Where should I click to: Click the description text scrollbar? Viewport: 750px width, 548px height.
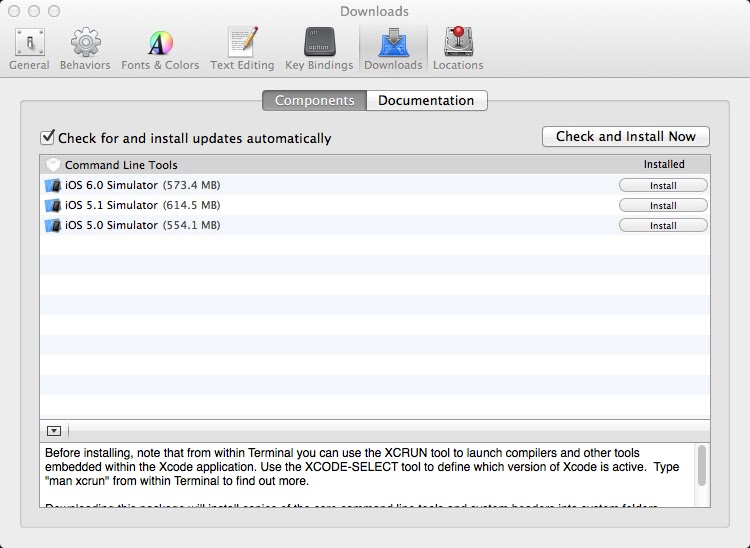[x=702, y=466]
